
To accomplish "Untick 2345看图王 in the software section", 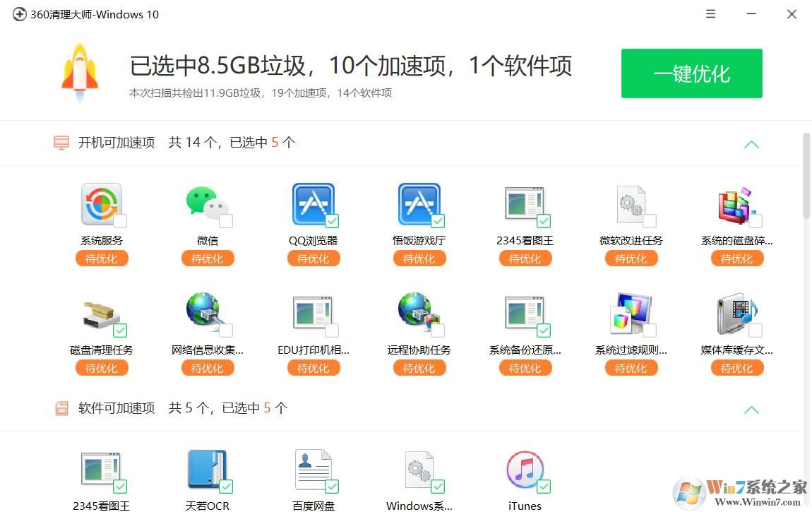I will tap(121, 485).
